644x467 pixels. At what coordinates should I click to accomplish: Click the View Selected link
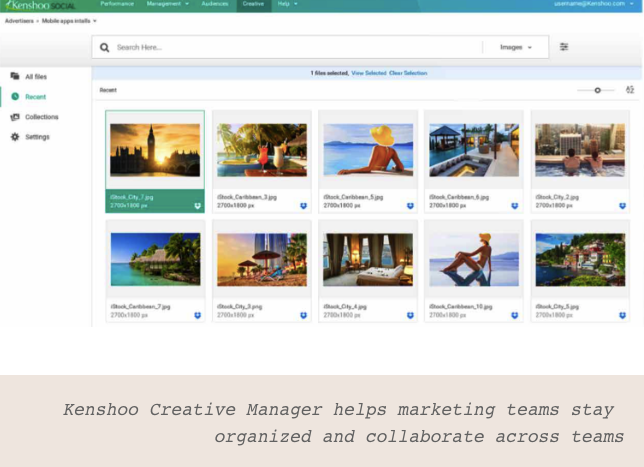[x=368, y=73]
